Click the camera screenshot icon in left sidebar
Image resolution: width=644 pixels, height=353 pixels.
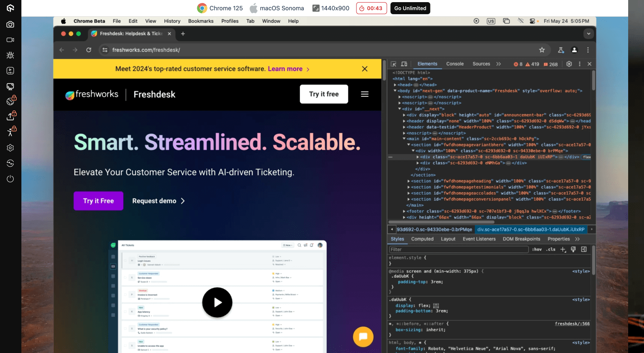click(10, 24)
